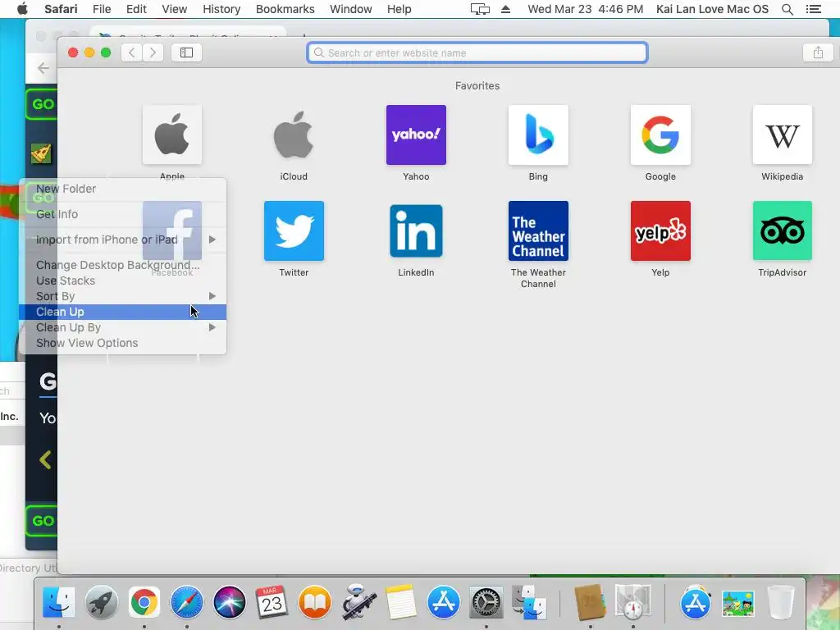Open the Trash in the Dock
Image resolution: width=840 pixels, height=630 pixels.
781,602
